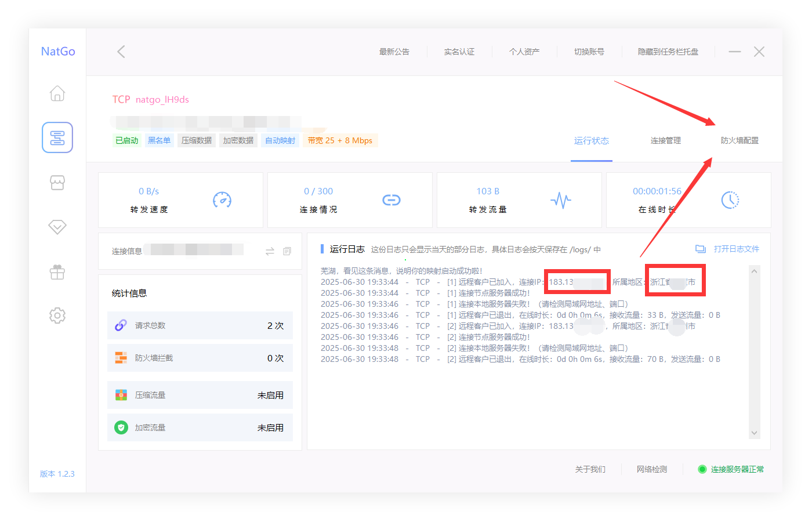Close the NatGo window
This screenshot has width=812, height=522.
point(759,52)
